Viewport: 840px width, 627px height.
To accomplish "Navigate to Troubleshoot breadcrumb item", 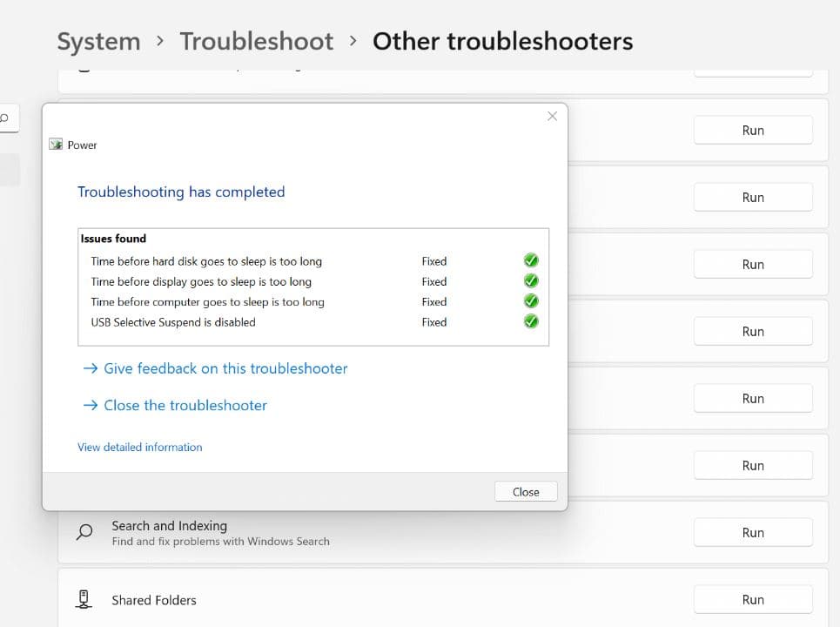I will coord(256,41).
